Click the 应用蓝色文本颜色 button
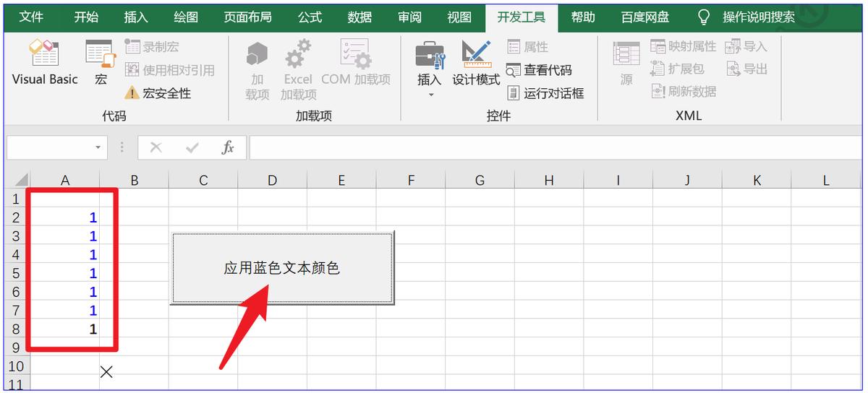This screenshot has width=868, height=393. 282,269
